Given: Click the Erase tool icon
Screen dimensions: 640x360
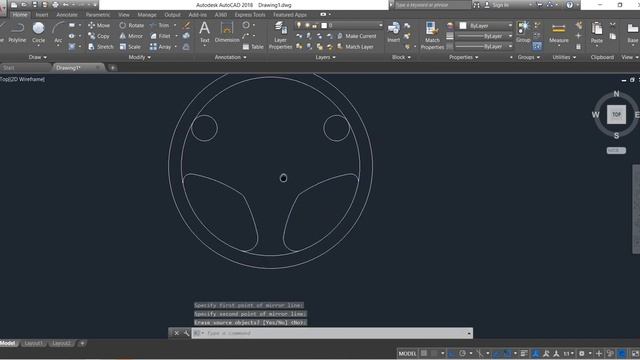Looking at the screenshot, I should (x=187, y=25).
